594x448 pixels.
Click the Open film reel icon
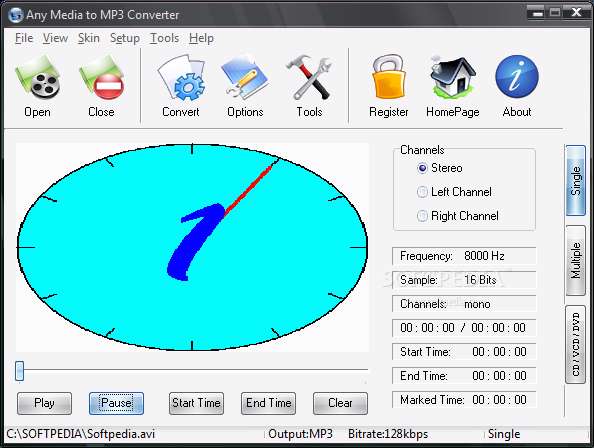[37, 77]
